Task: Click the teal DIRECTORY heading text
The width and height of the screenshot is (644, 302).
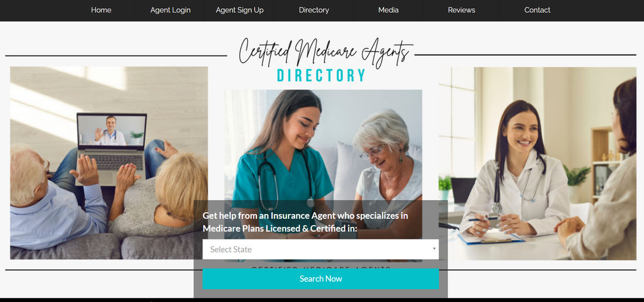Action: [x=321, y=75]
